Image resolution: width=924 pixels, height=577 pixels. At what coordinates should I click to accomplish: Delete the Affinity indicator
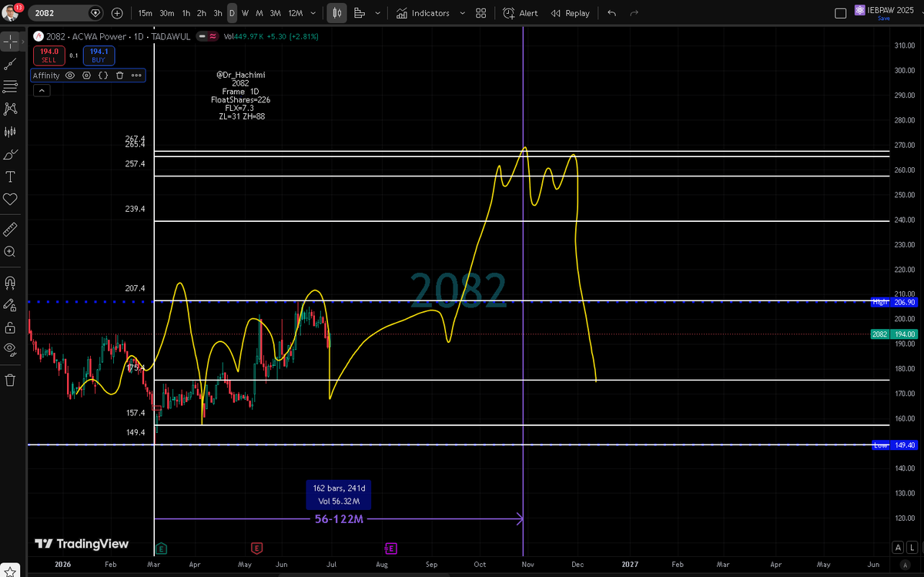[x=119, y=75]
